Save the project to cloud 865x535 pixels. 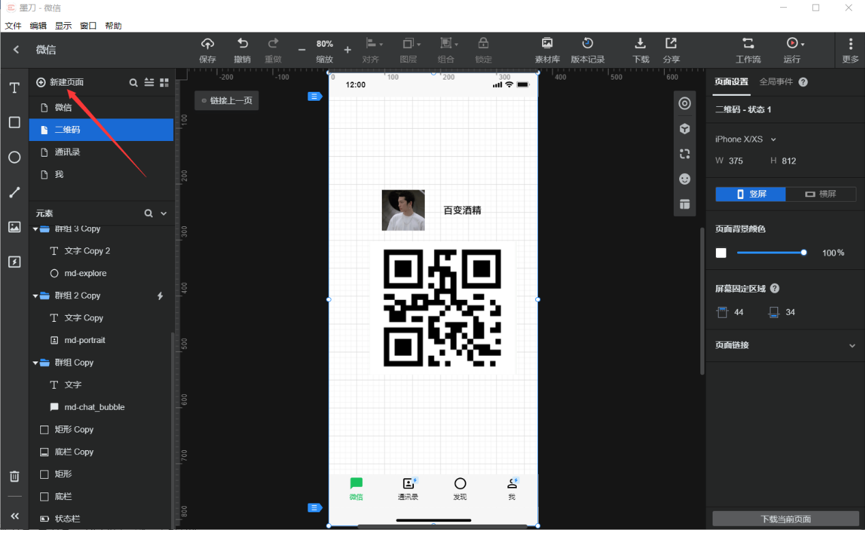point(207,50)
